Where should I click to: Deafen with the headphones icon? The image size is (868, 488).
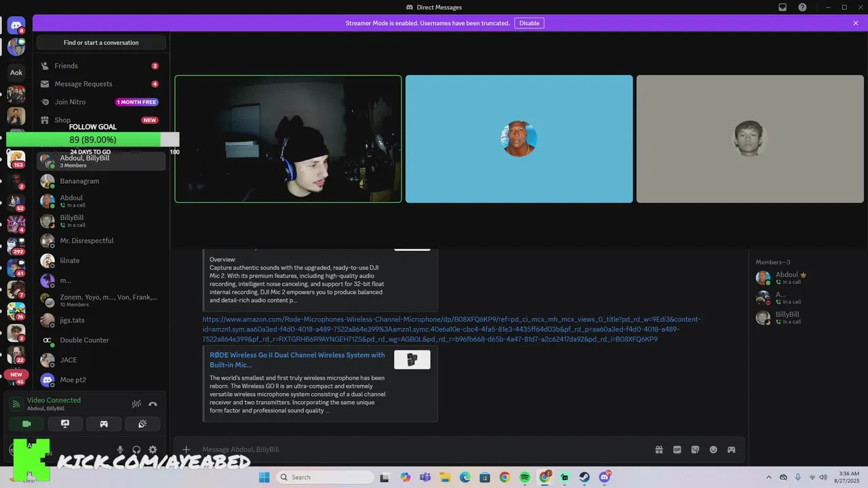tap(136, 449)
